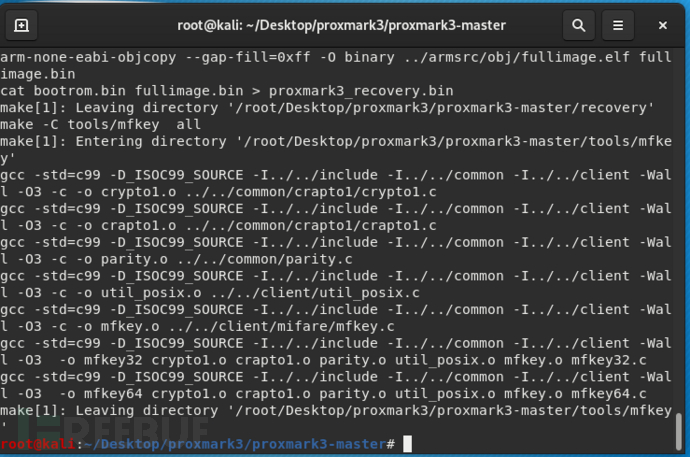This screenshot has width=690, height=457.
Task: Close the terminal window
Action: pos(665,24)
